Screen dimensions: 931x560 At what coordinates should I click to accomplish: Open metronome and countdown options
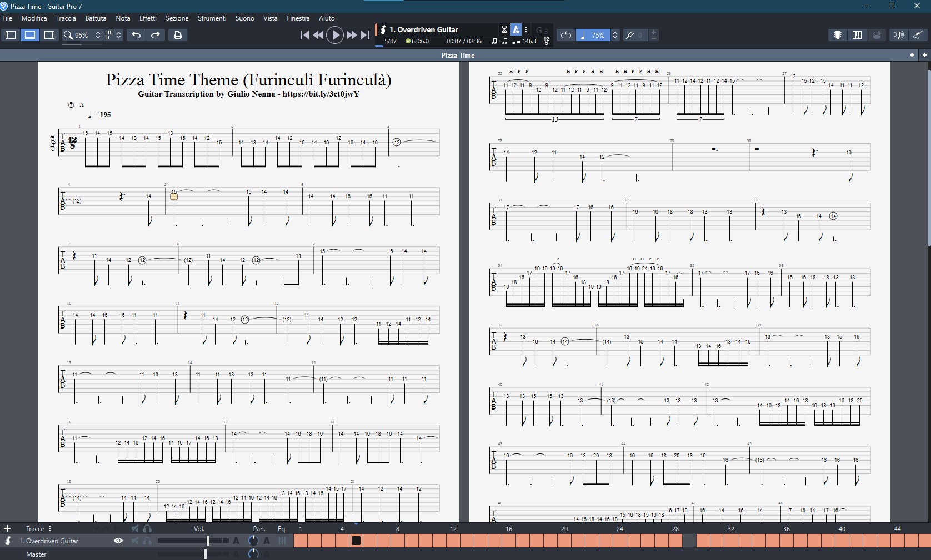526,29
